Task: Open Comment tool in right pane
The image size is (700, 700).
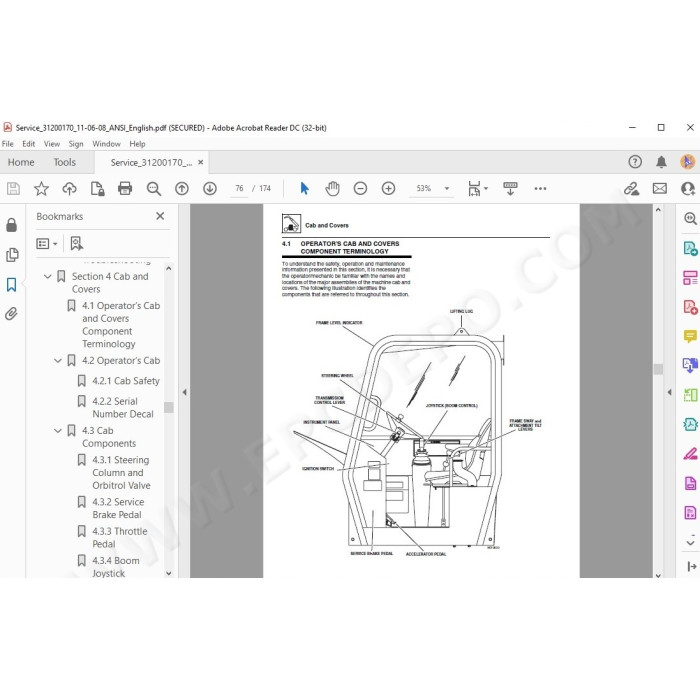Action: click(690, 336)
